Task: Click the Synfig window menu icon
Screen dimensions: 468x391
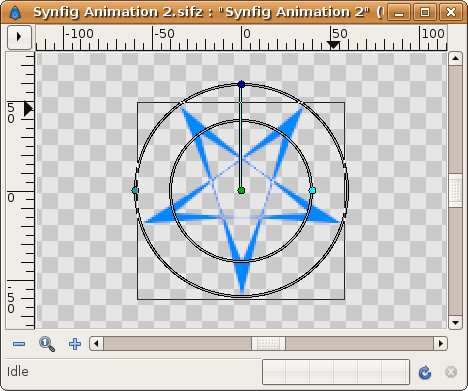Action: (x=15, y=12)
